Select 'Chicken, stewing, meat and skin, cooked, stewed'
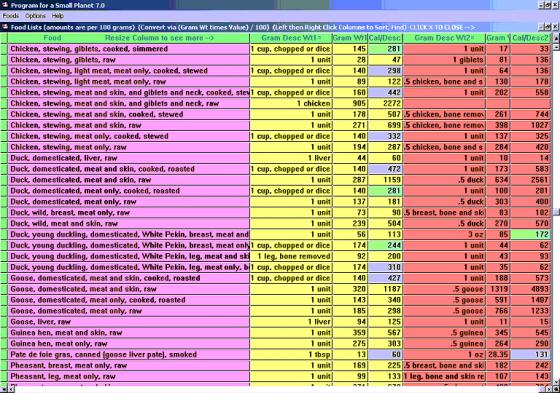 click(129, 114)
